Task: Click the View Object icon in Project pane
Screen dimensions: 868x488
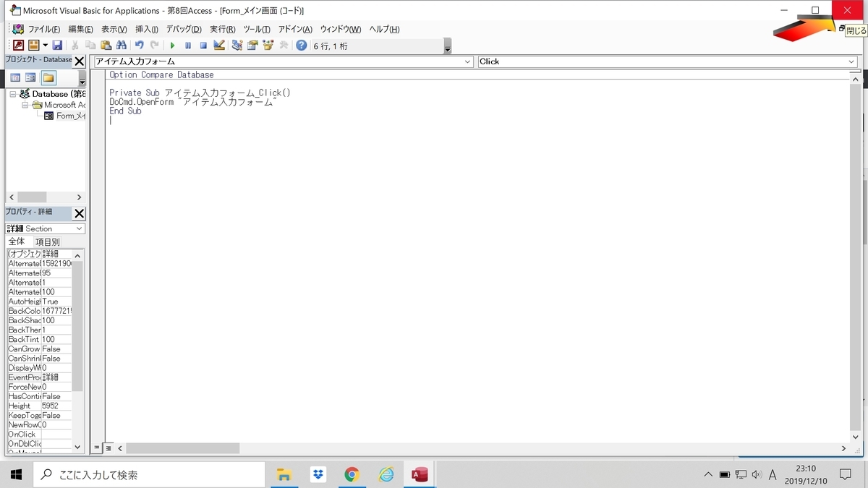Action: pos(31,77)
